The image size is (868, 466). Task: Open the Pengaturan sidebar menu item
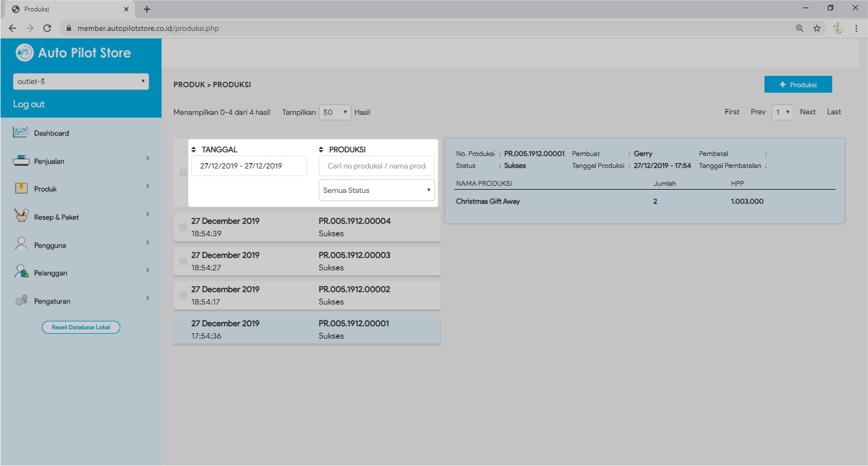pos(52,301)
